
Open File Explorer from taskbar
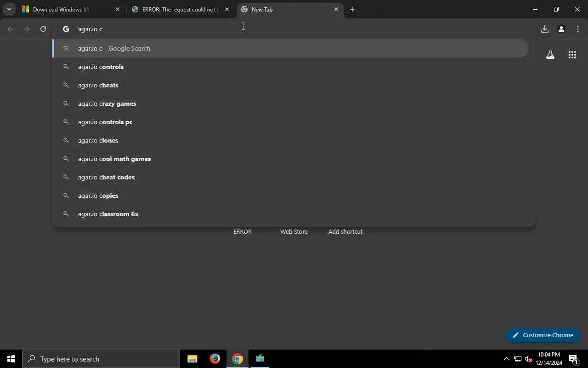[x=192, y=359]
